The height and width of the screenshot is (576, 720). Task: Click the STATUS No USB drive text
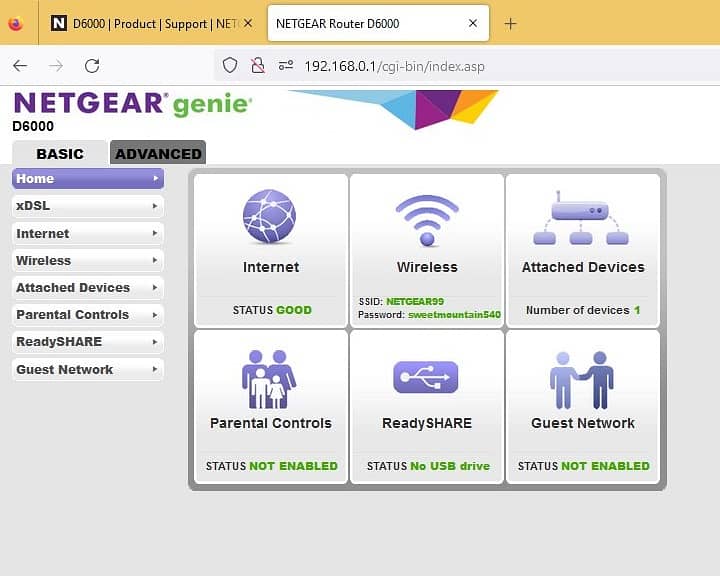coord(428,466)
